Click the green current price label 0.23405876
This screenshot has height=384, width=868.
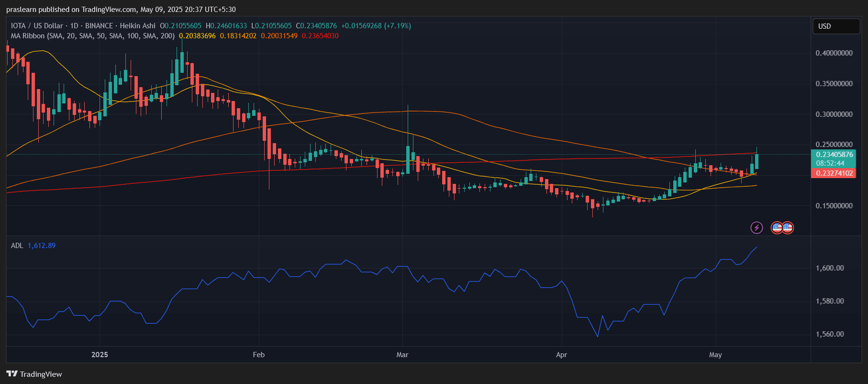834,155
